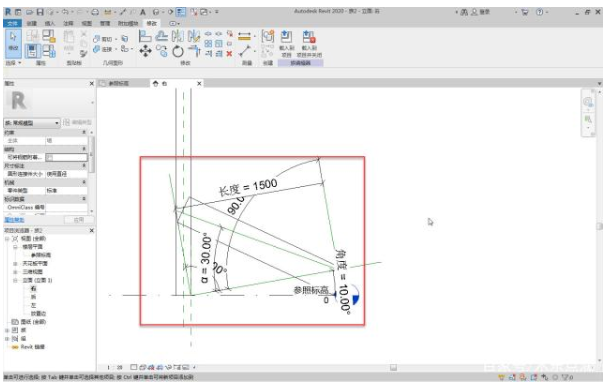Click the Print icon in quick access toolbar
Image resolution: width=608 pixels, height=386 pixels.
(95, 12)
